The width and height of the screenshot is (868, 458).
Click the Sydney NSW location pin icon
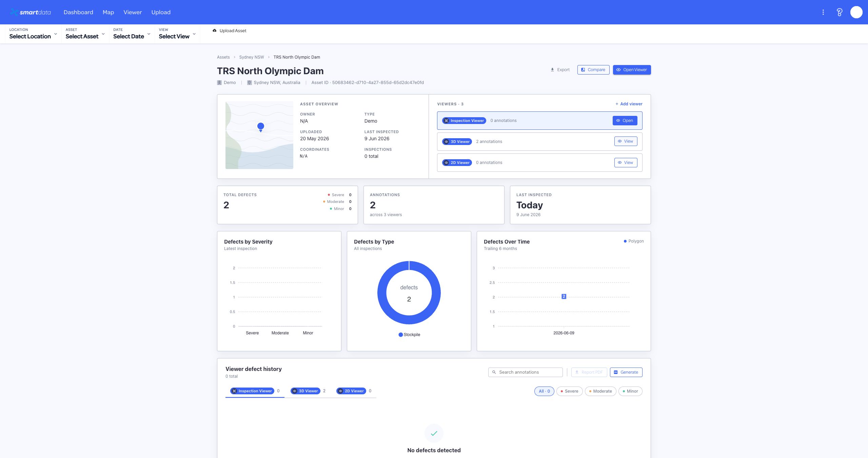click(250, 83)
